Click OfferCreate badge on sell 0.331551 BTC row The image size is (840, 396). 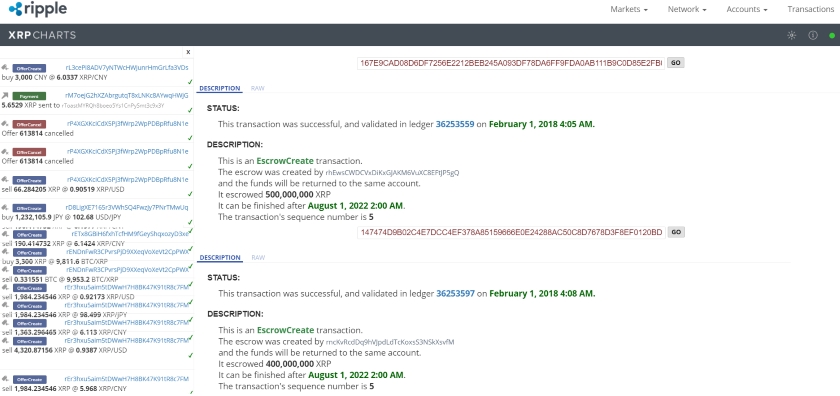click(x=29, y=270)
